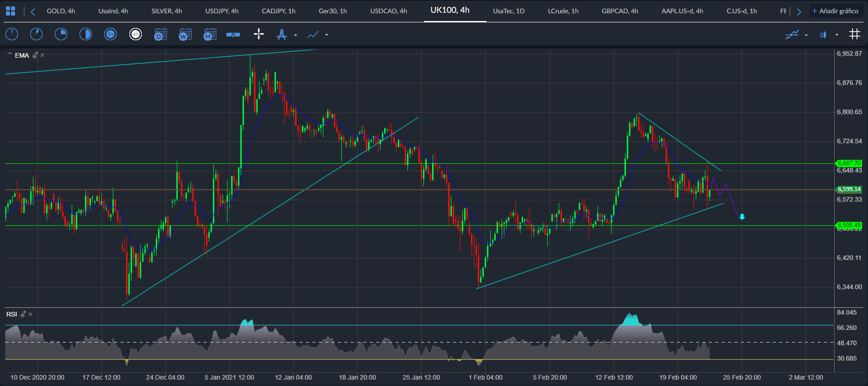868x386 pixels.
Task: Select the active 4h timeframe
Action: 135,34
